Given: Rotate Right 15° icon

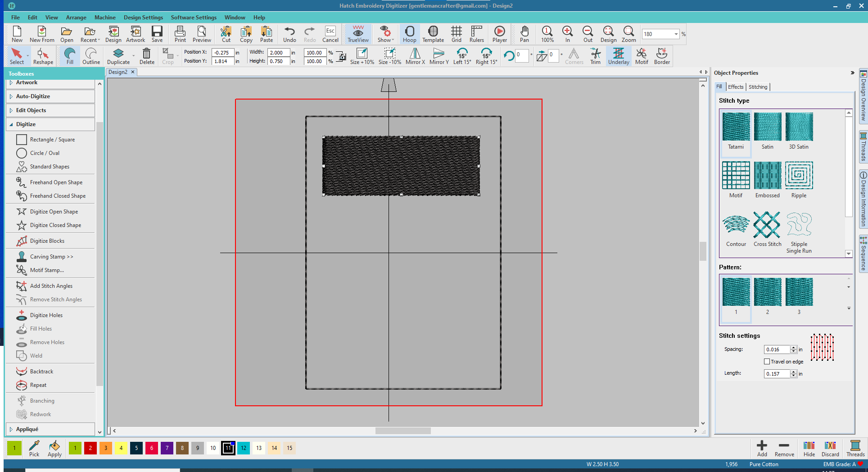Looking at the screenshot, I should coord(486,56).
